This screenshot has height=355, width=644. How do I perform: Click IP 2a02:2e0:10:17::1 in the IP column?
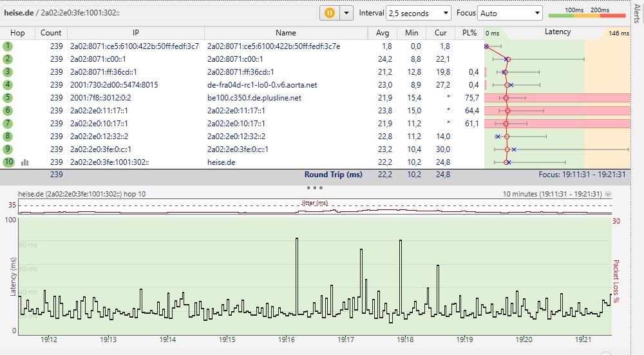(99, 123)
